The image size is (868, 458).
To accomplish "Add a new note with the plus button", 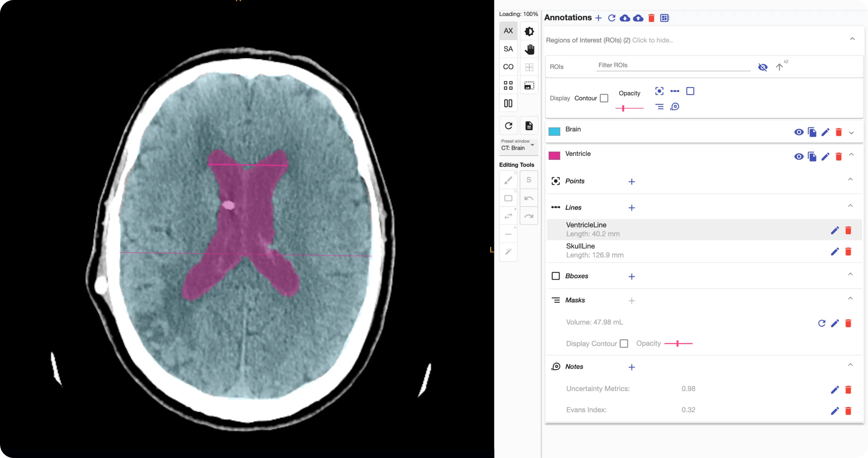I will coord(631,367).
